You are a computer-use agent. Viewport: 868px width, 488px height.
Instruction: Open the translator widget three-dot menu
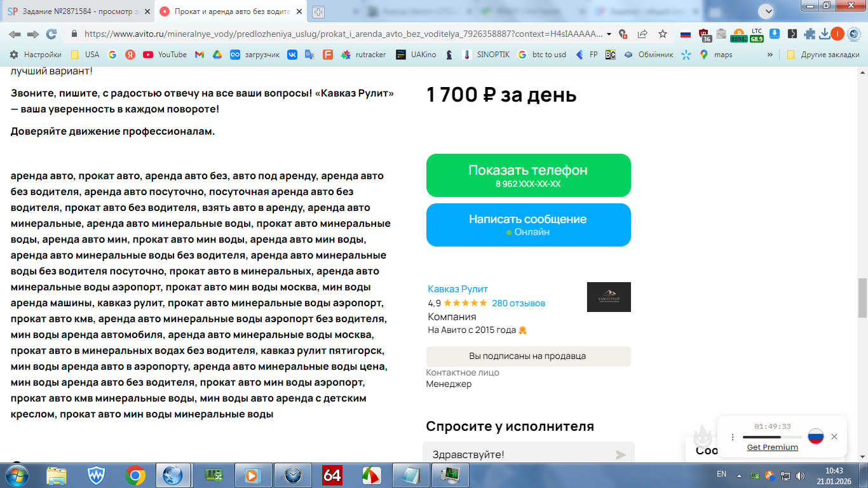733,437
